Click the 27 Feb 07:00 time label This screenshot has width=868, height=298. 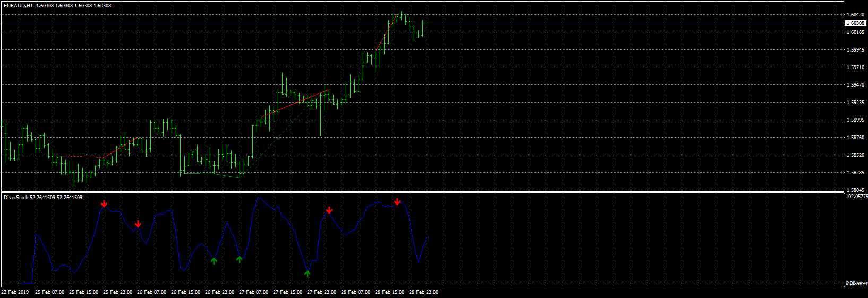(x=253, y=292)
